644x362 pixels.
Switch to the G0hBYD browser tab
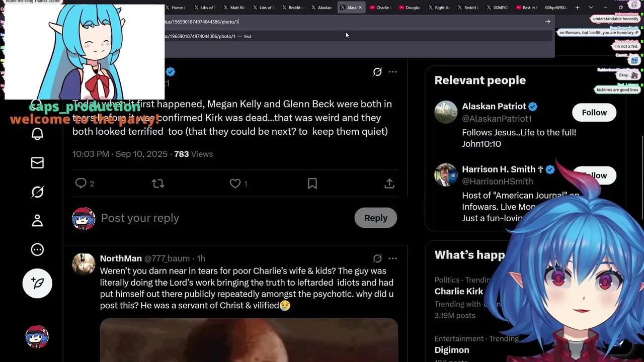pos(497,8)
